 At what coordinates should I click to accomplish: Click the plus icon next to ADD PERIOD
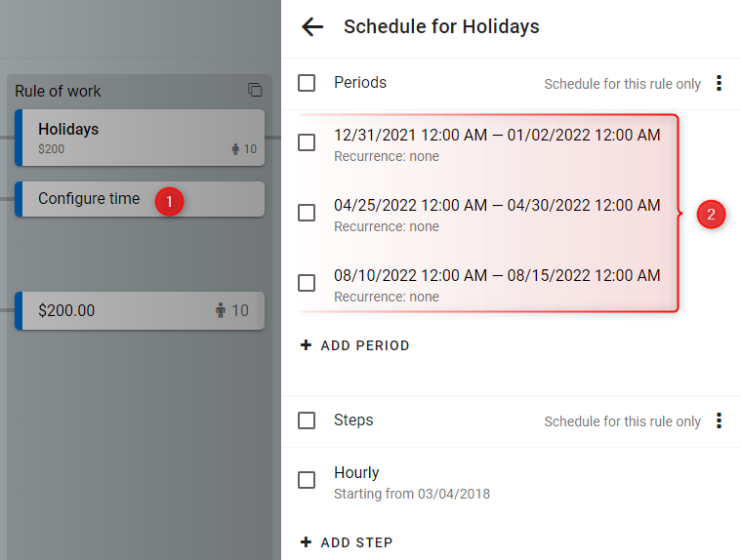306,345
